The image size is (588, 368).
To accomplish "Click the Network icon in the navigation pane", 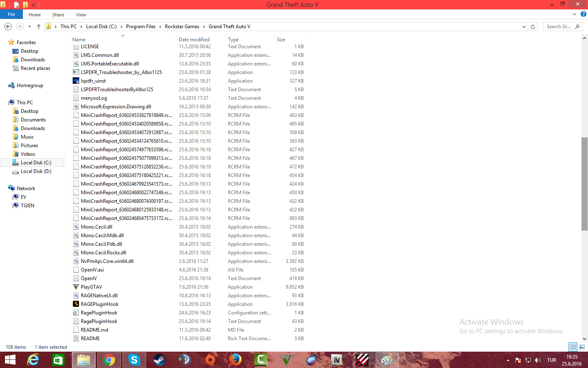I will coord(11,188).
